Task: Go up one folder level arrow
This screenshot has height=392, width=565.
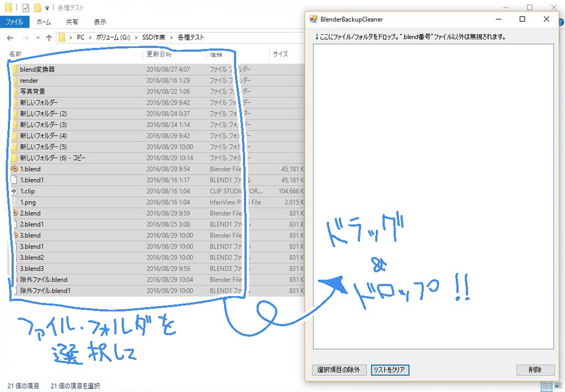Action: click(x=49, y=37)
